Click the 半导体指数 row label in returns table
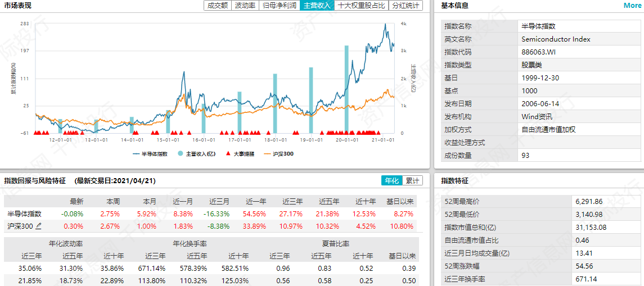Screen dimensions: 644x286 (x=24, y=214)
